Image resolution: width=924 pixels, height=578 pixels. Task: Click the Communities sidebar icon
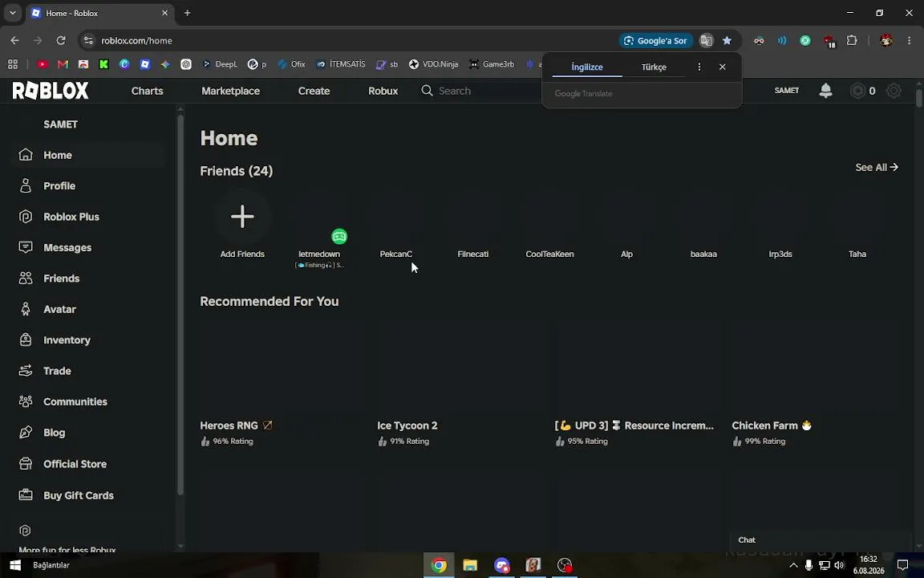[x=26, y=401]
